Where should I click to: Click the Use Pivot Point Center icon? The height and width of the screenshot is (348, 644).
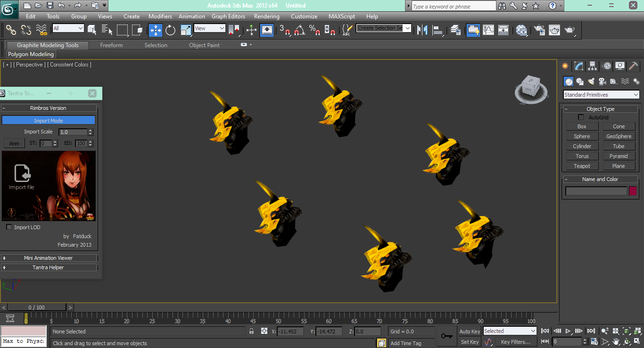(234, 30)
